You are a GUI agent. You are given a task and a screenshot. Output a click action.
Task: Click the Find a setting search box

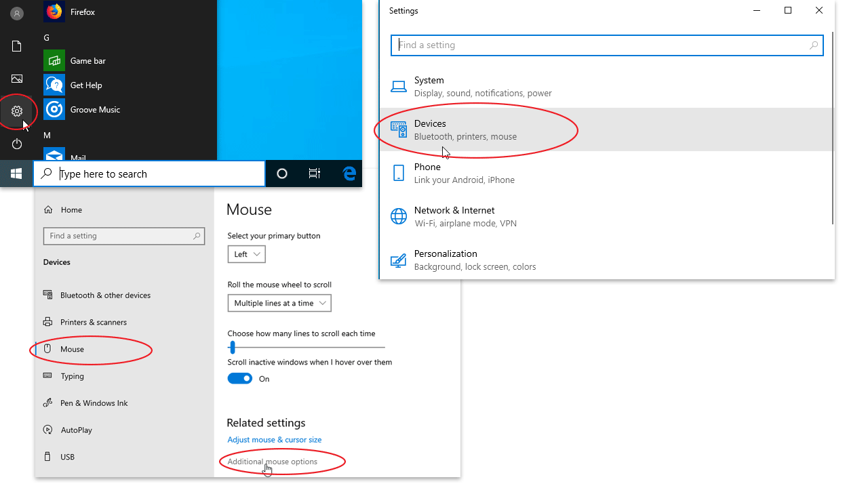607,45
